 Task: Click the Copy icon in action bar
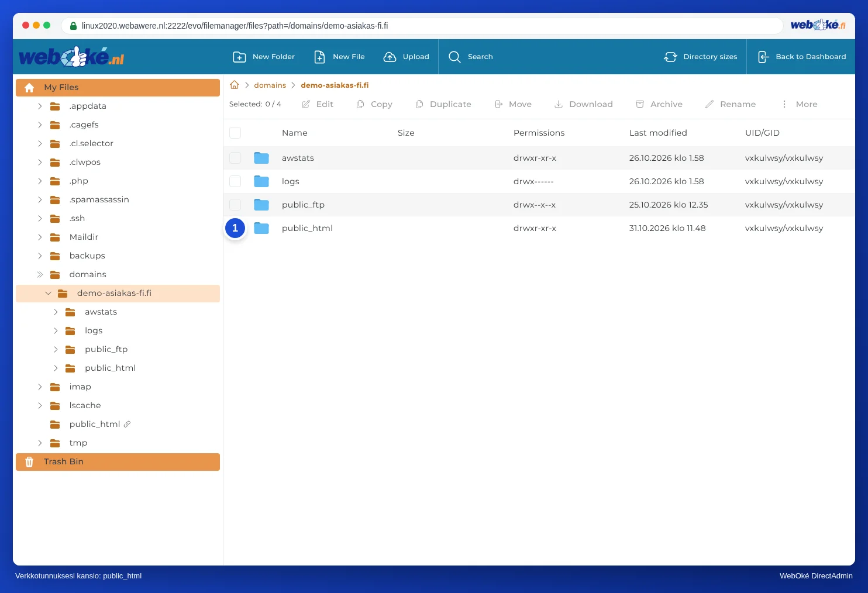[360, 104]
